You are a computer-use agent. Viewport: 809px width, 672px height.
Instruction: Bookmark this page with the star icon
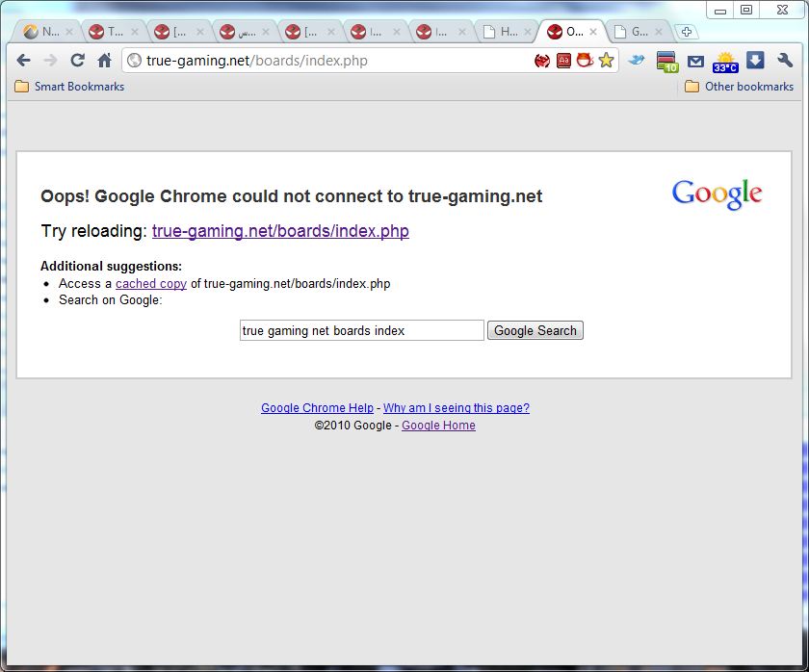(607, 61)
